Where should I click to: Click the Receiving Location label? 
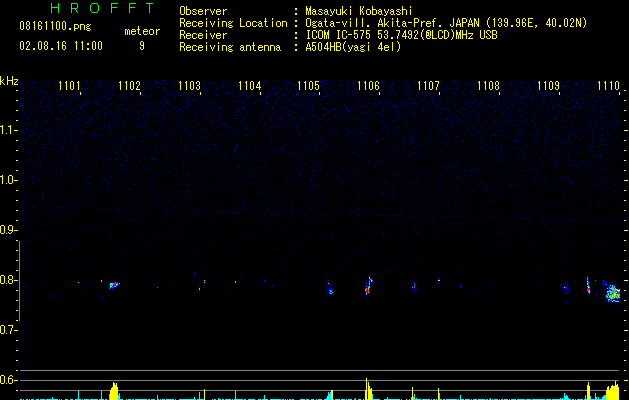(233, 23)
